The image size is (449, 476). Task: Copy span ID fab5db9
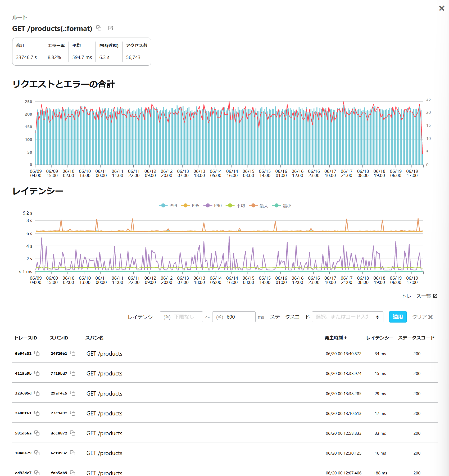pyautogui.click(x=73, y=473)
